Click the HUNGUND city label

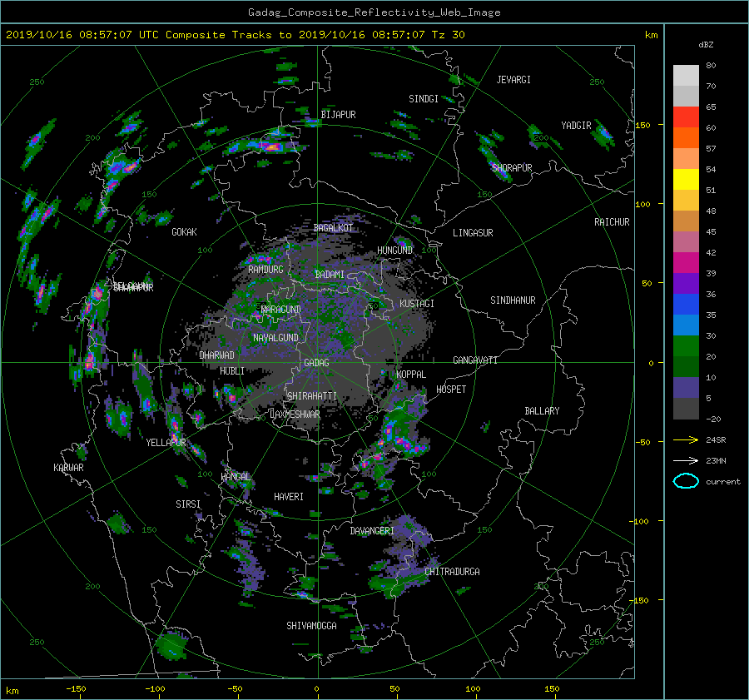point(394,251)
